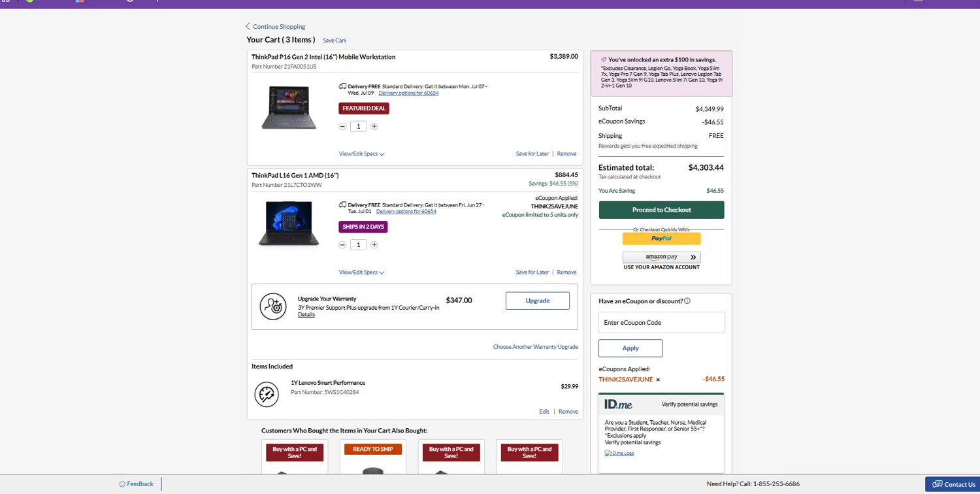The height and width of the screenshot is (494, 980).
Task: Click the SHIPS IN 2 DAYS badge
Action: pos(363,227)
